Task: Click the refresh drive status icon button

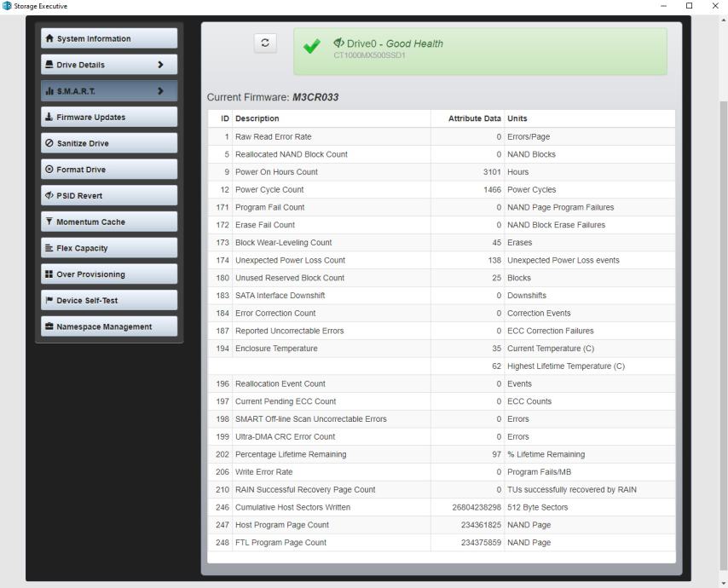Action: 265,43
